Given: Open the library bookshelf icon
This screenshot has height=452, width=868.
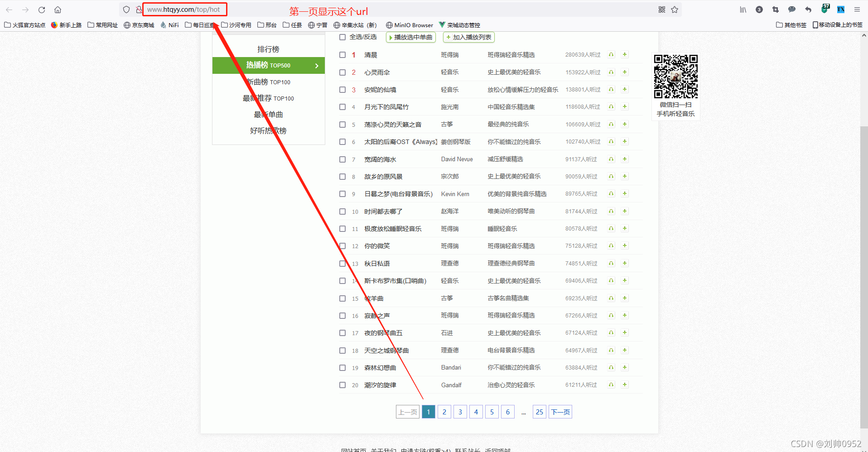Looking at the screenshot, I should (x=743, y=10).
